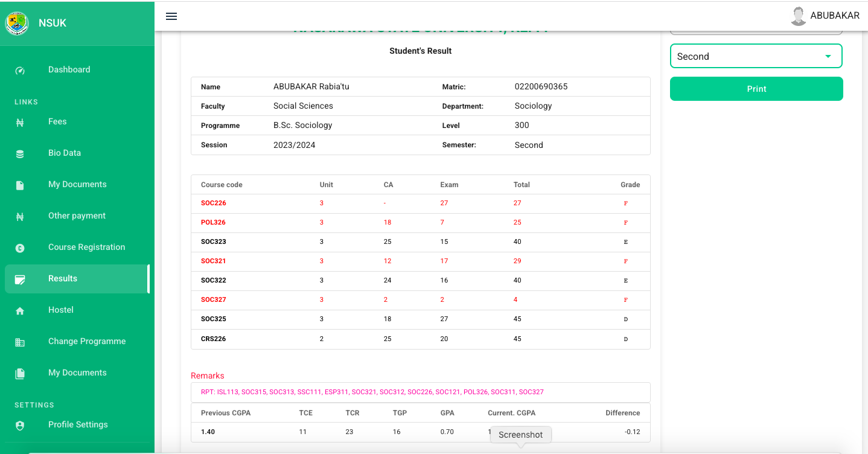Click the Fees naira icon
Image resolution: width=868 pixels, height=454 pixels.
click(x=20, y=122)
